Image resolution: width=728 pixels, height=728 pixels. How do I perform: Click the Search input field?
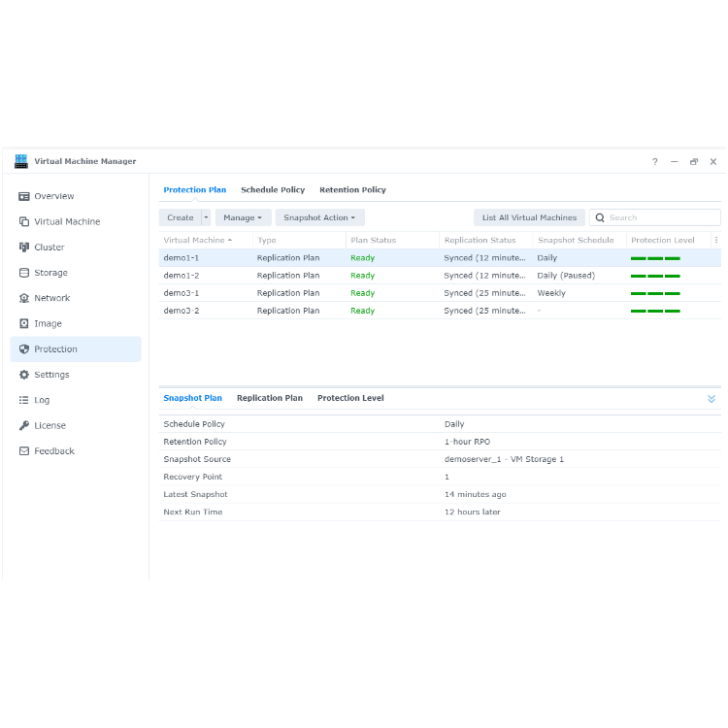(655, 217)
